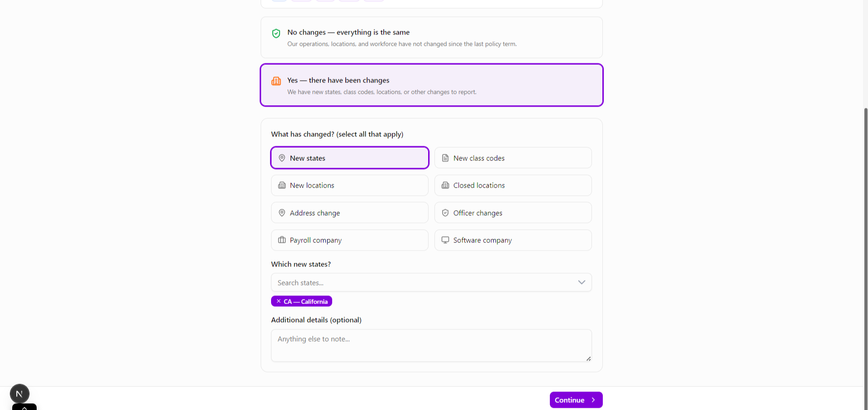Select Yes — there have been changes
This screenshot has height=410, width=868.
point(431,85)
